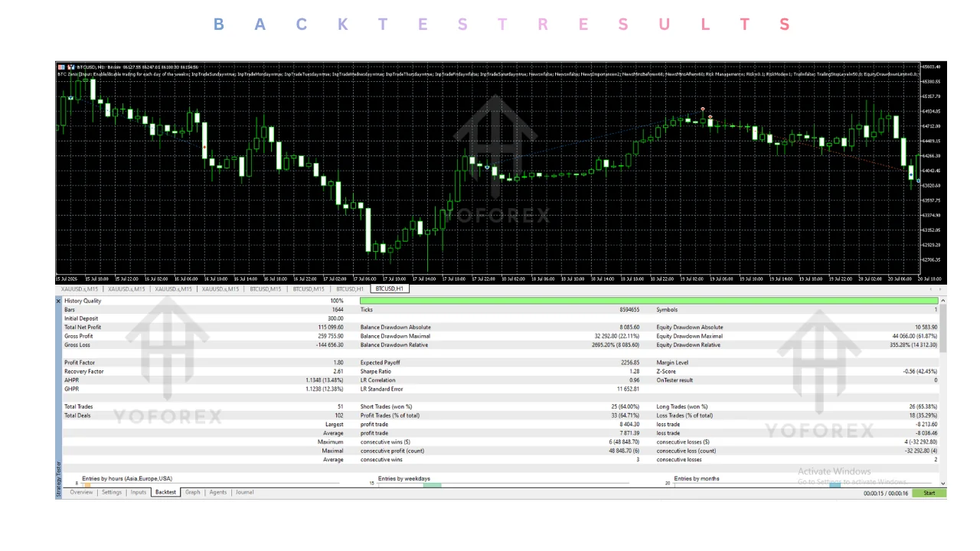The image size is (980, 551).
Task: Click the Total Trades value 51
Action: point(341,406)
